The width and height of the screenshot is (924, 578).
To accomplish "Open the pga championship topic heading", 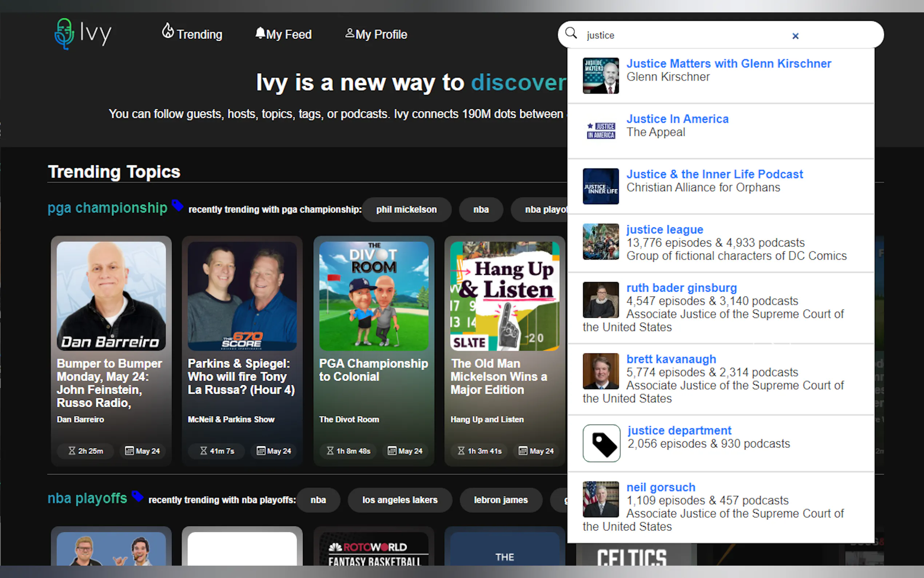I will click(x=107, y=207).
